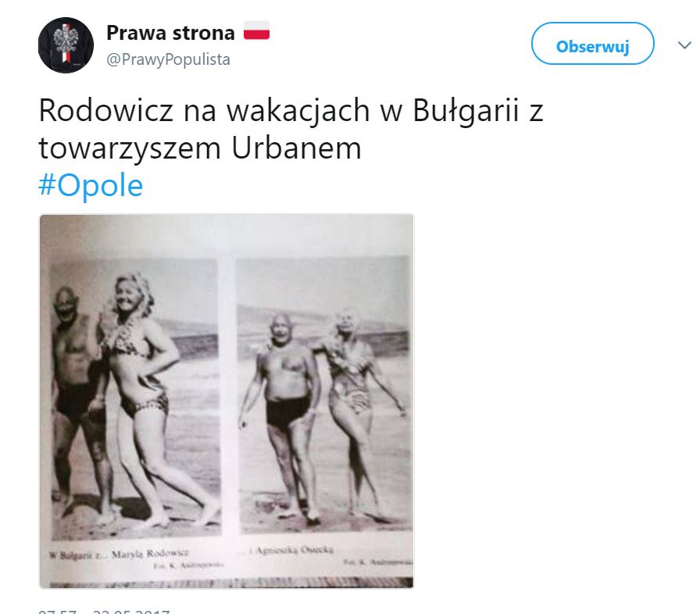Open the Prawa strona display name link
The width and height of the screenshot is (700, 614).
[x=170, y=33]
